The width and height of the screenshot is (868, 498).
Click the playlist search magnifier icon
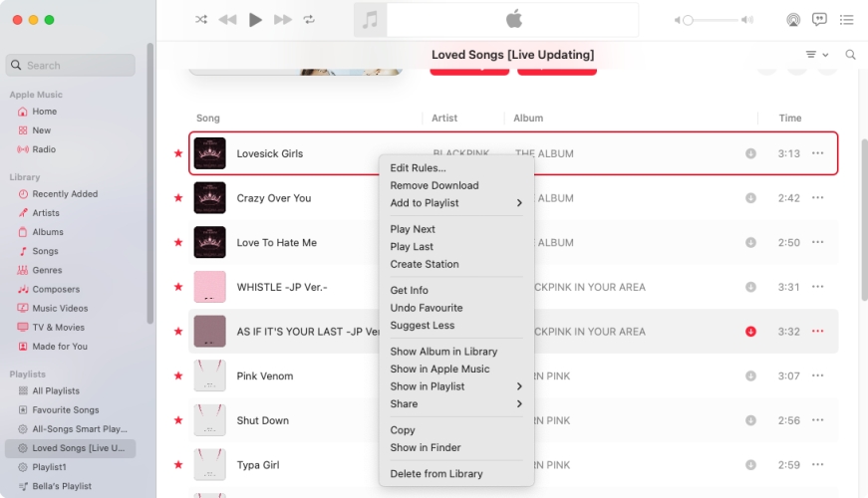click(850, 54)
